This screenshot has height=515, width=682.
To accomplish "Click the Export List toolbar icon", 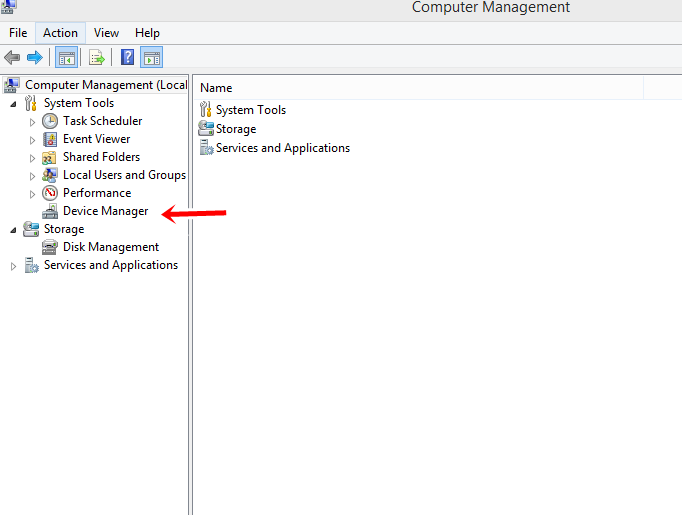I will 97,57.
